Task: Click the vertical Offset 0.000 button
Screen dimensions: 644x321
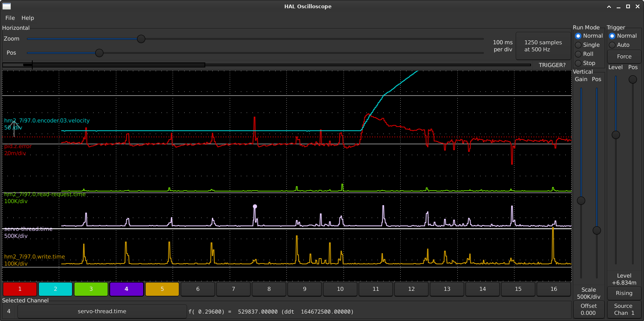Action: [588, 309]
